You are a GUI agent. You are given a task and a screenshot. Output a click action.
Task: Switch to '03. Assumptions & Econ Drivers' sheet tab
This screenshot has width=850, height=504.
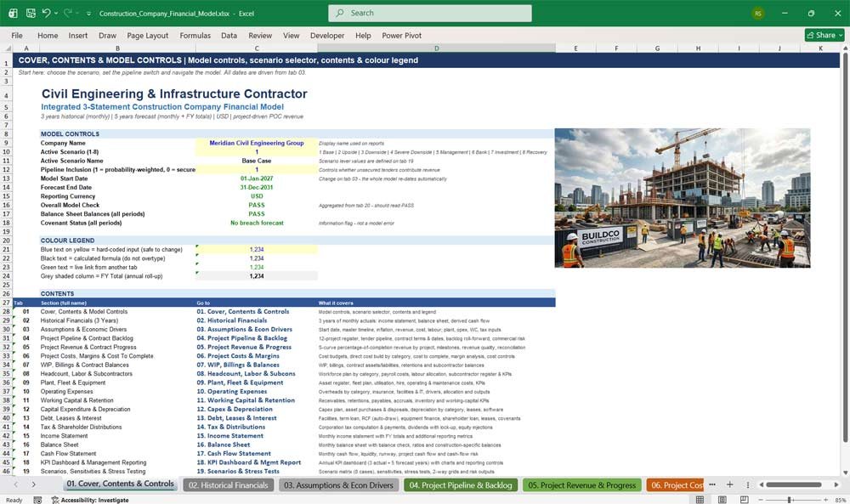339,485
